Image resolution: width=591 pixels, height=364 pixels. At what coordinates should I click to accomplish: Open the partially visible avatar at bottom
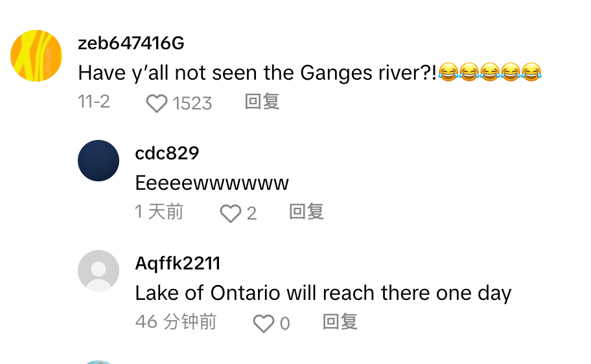point(98,362)
